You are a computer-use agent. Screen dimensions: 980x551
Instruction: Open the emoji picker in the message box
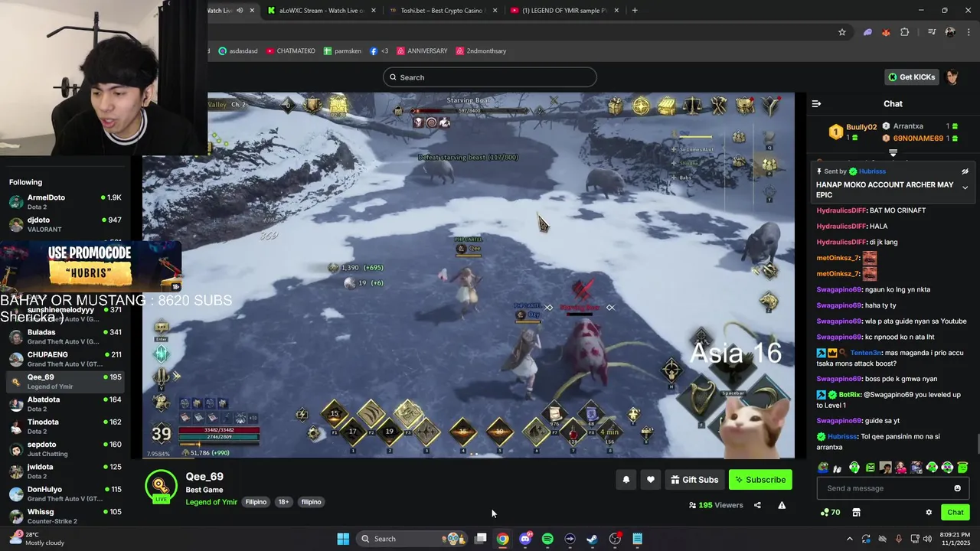coord(957,488)
